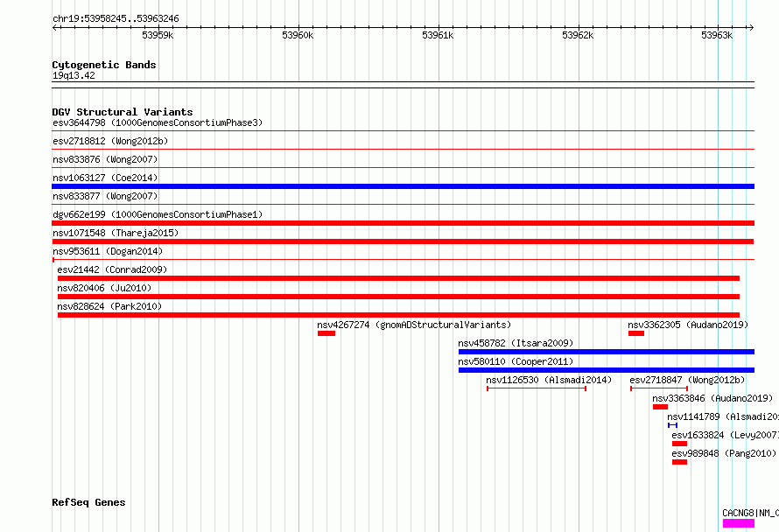Click the DGV Structural Variants track title

(x=123, y=112)
